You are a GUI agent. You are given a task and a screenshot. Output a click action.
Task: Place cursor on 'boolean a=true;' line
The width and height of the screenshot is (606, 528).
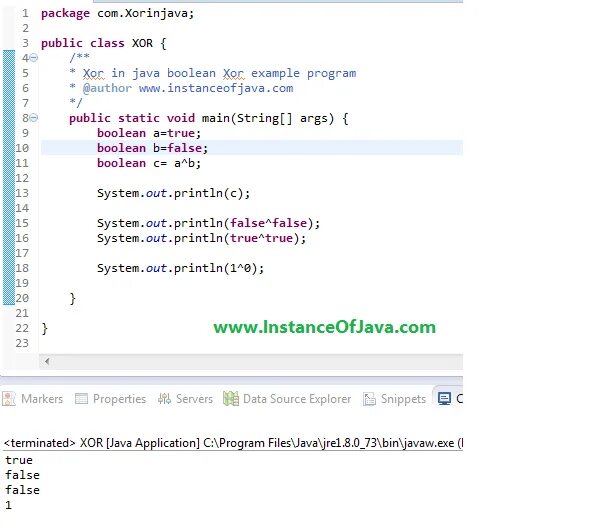(x=149, y=133)
